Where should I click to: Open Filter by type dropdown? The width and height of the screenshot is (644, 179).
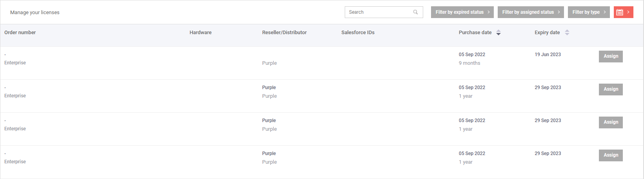589,12
